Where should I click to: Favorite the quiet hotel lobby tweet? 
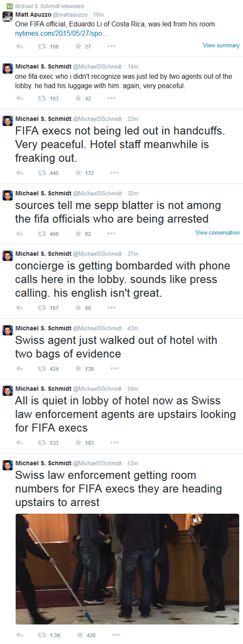[78, 443]
